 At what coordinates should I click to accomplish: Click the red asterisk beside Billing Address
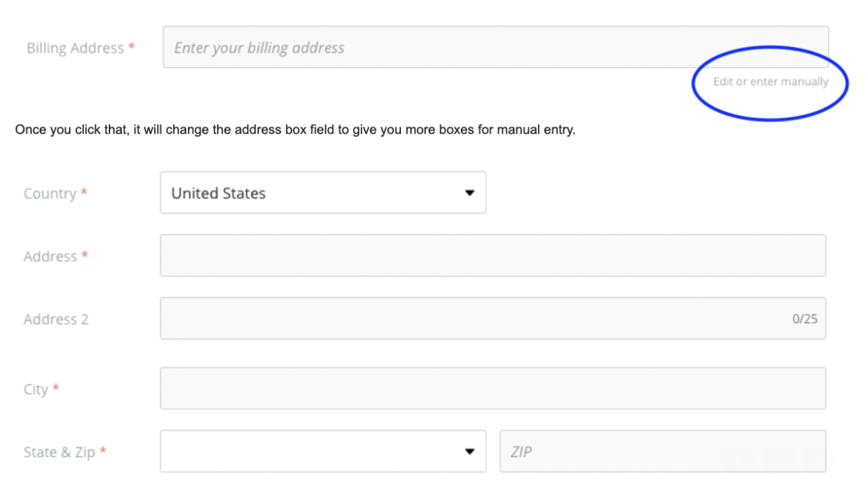pos(132,46)
